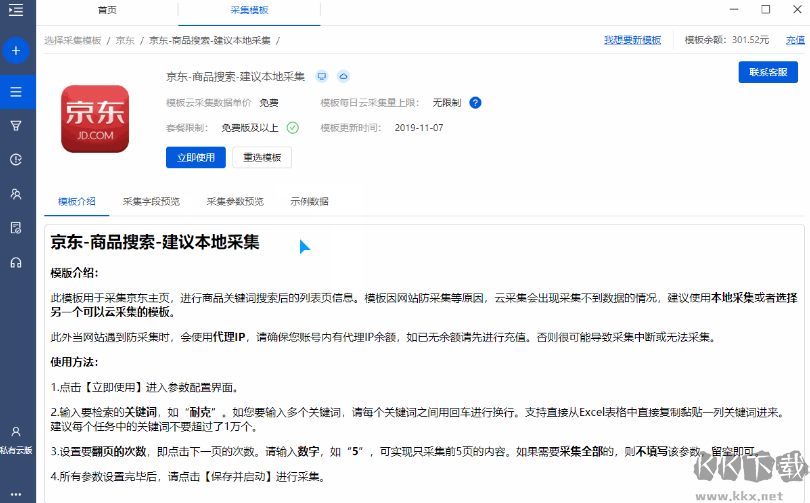
Task: Minimize the application window
Action: point(734,10)
